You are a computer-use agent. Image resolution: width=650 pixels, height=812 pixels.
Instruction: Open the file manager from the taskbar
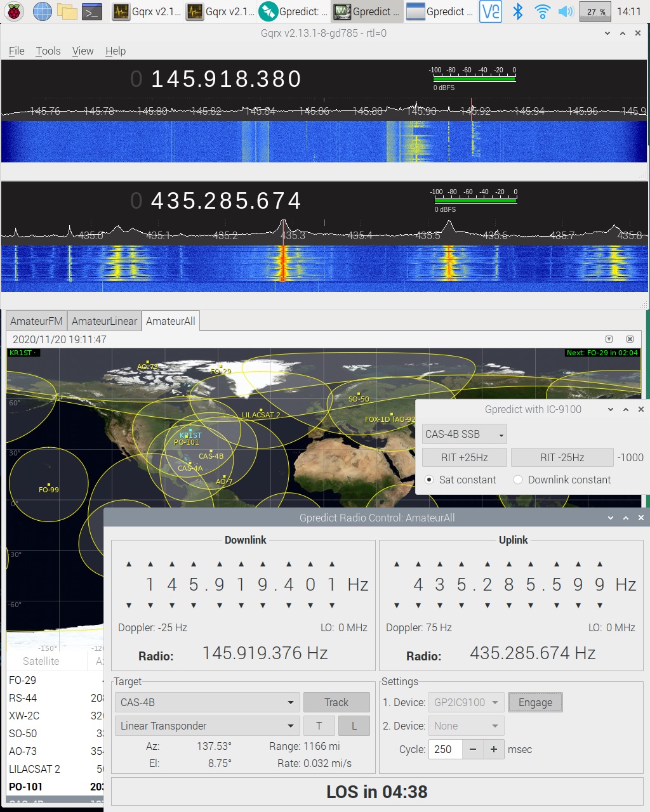coord(67,11)
